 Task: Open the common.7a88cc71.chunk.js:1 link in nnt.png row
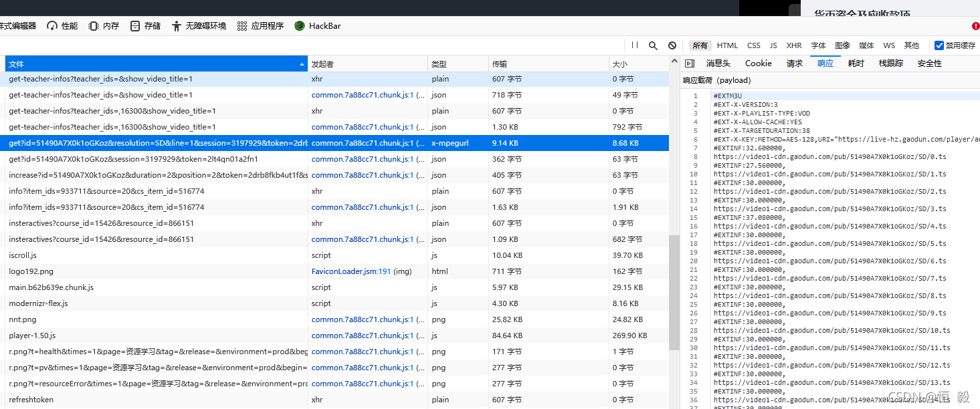[363, 319]
